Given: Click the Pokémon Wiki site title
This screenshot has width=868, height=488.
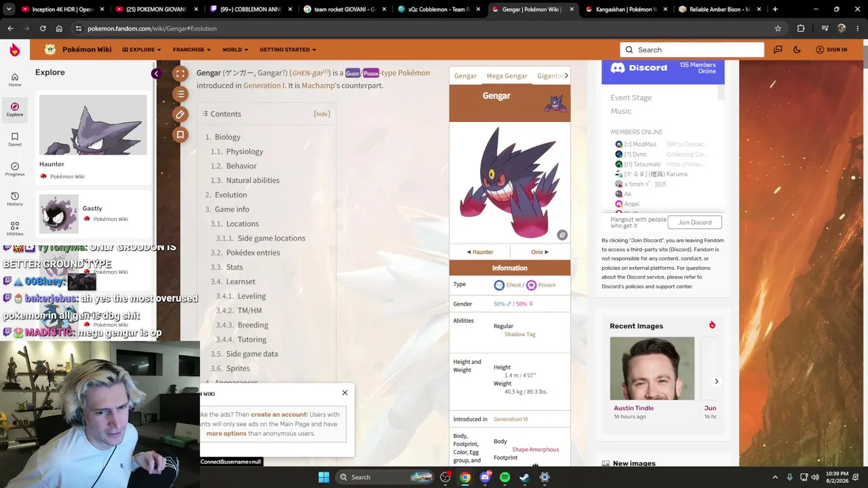Looking at the screenshot, I should pos(87,49).
